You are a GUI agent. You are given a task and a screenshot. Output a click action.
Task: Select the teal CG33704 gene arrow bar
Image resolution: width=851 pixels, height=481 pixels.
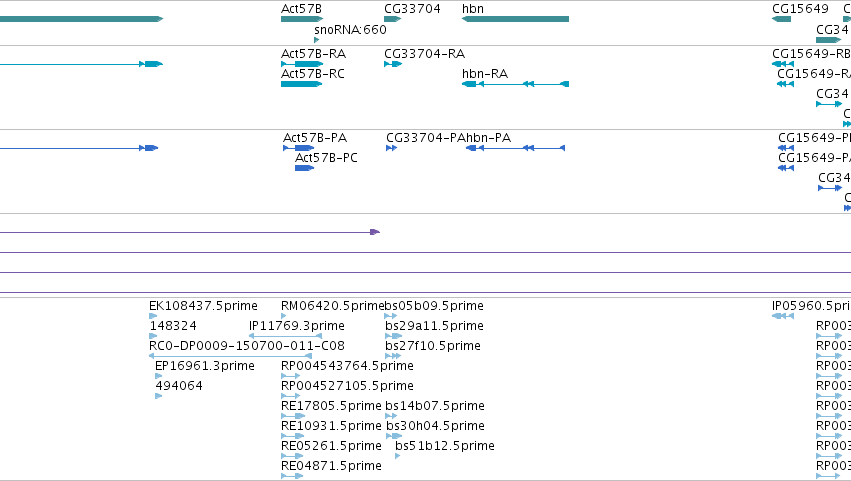[x=392, y=19]
